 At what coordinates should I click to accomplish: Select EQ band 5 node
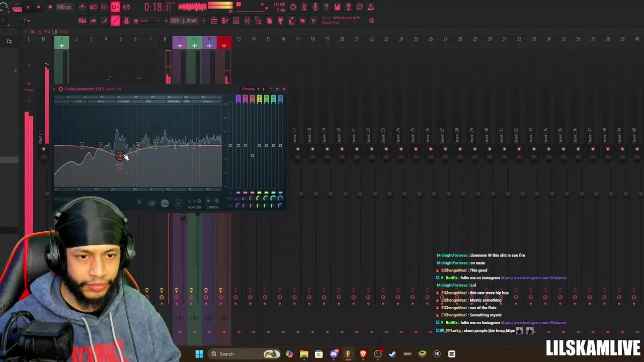pos(156,146)
